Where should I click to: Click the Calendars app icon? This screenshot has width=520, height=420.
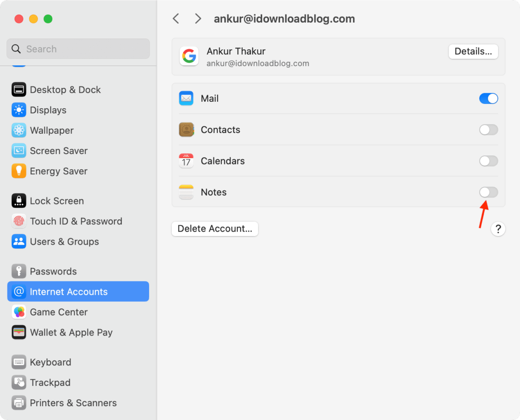click(186, 161)
